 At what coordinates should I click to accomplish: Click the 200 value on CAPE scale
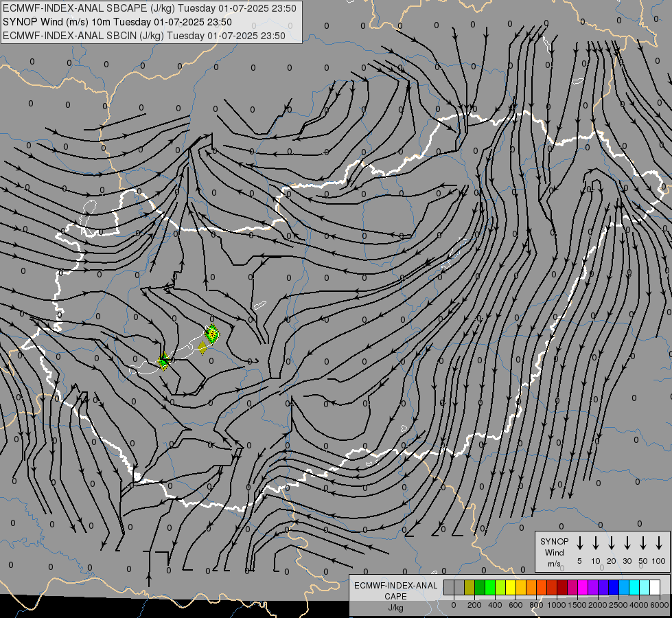474,605
